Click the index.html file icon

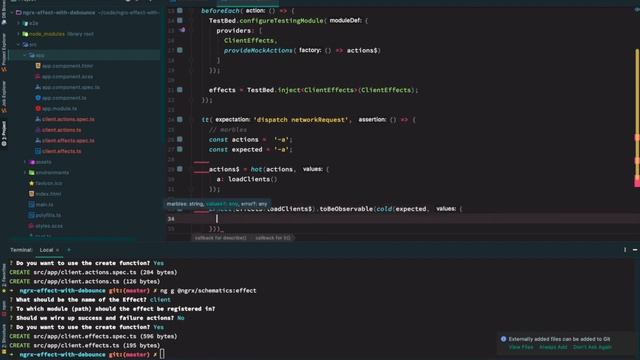pos(31,193)
